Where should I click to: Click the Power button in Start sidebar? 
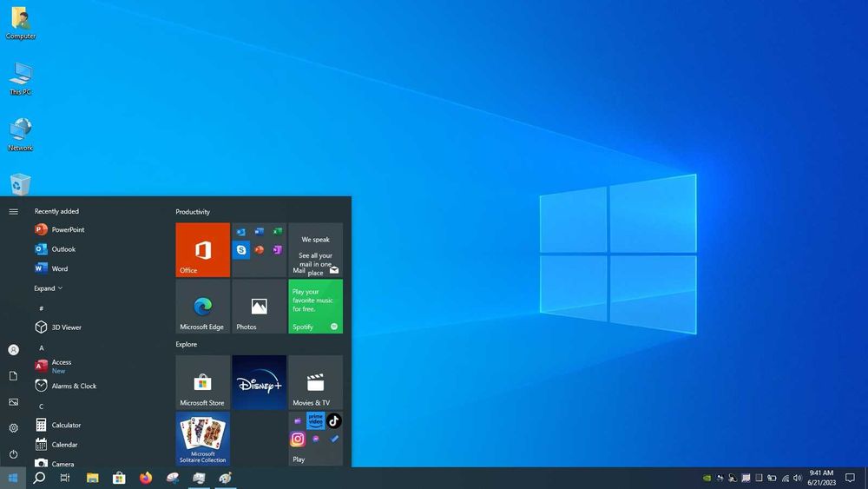13,454
